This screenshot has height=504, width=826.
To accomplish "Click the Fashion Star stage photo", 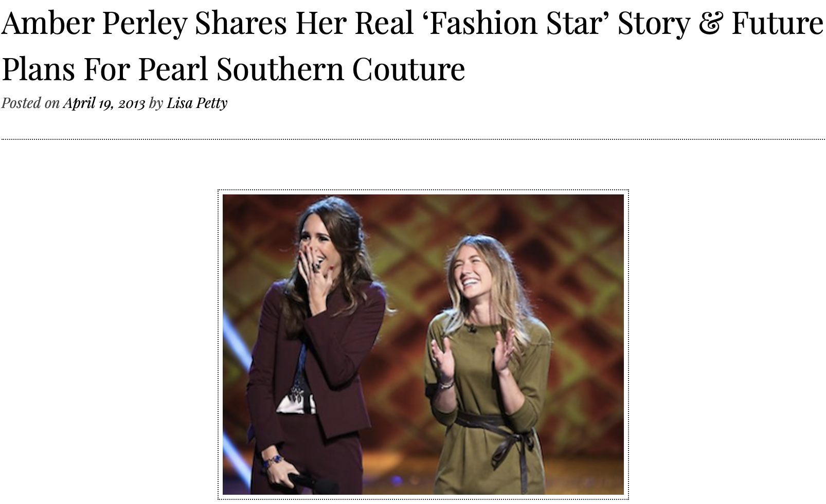I will point(423,344).
